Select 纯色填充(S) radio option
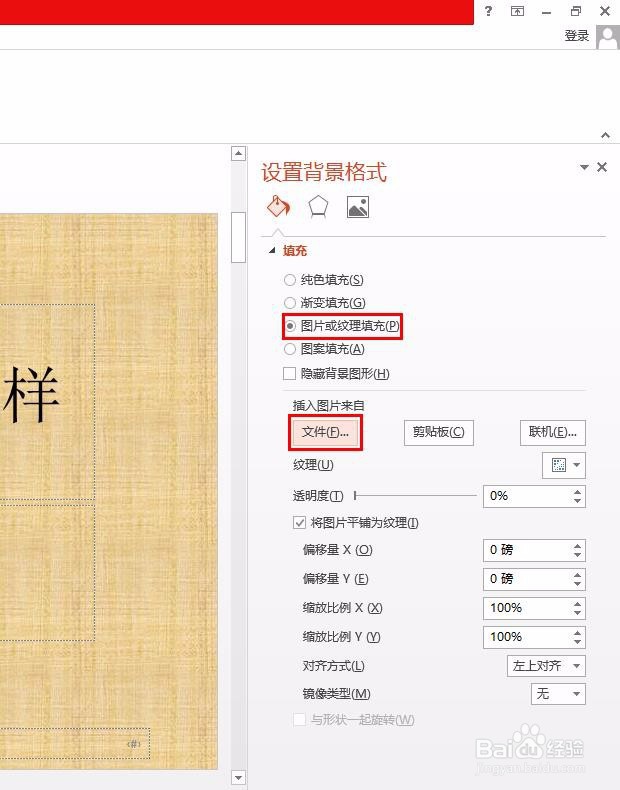Viewport: 620px width, 790px height. pyautogui.click(x=290, y=280)
